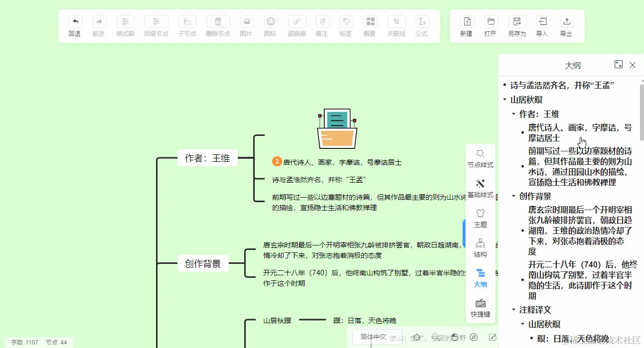This screenshot has width=644, height=348.
Task: Pop out the 大纲 outline panel
Action: point(619,64)
